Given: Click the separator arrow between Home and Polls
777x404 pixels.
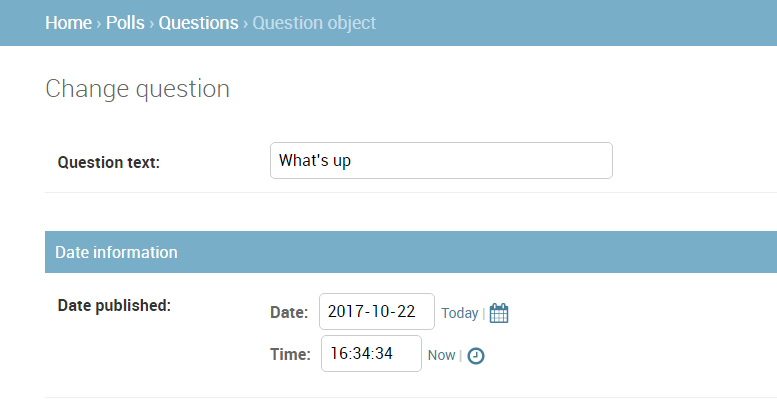Looking at the screenshot, I should pyautogui.click(x=99, y=23).
